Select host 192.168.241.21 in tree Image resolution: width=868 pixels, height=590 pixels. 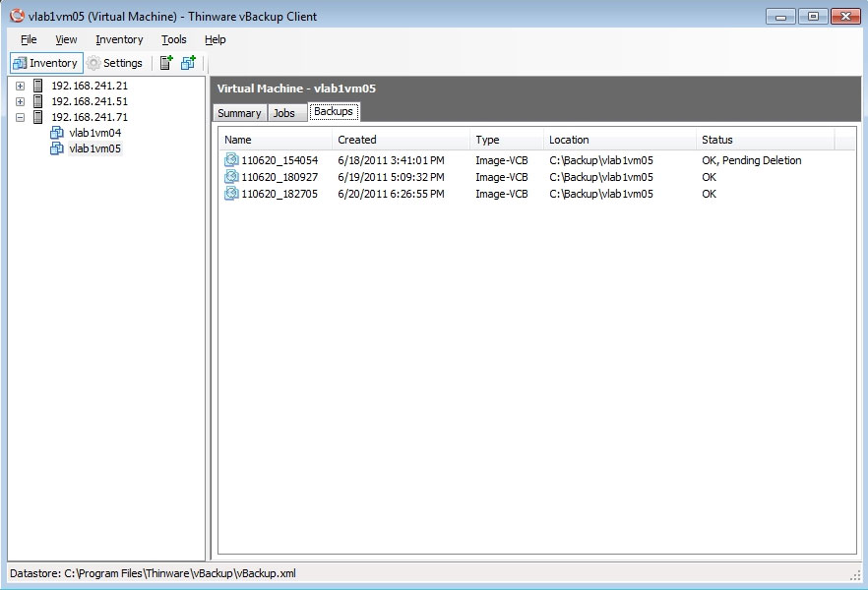pos(90,86)
